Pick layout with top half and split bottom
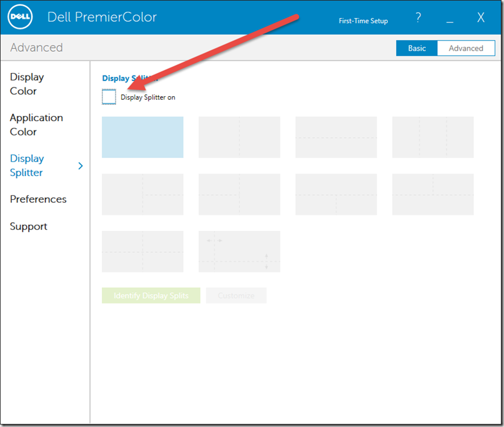The width and height of the screenshot is (504, 427). 336,194
